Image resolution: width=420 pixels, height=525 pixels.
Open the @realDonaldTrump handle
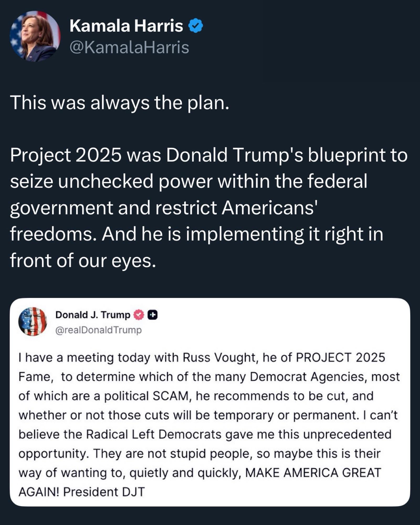pos(98,330)
